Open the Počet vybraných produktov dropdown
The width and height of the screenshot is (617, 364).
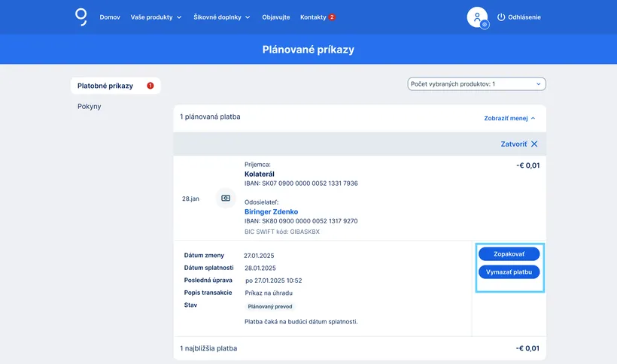point(477,84)
